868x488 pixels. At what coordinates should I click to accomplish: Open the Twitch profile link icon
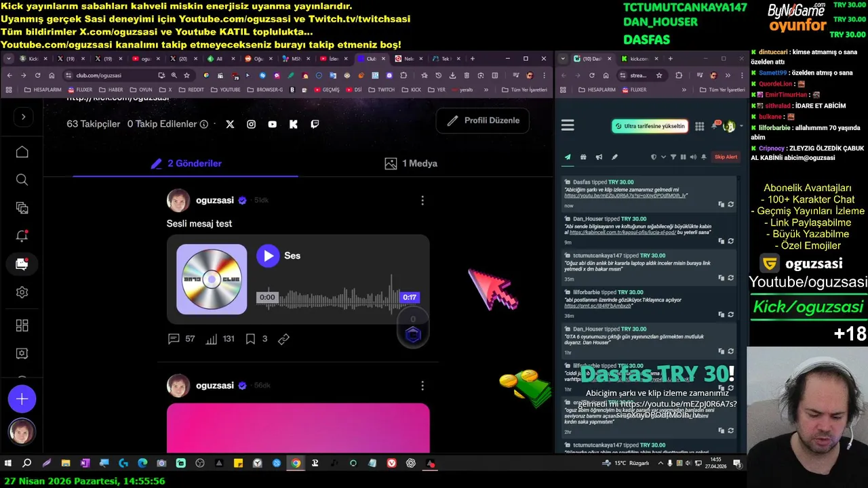[x=315, y=124]
